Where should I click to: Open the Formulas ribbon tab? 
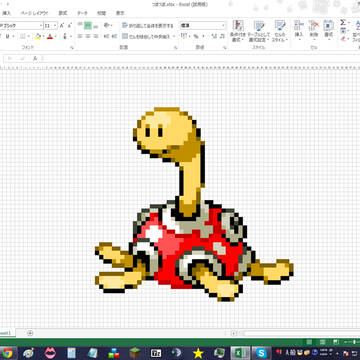(x=63, y=13)
